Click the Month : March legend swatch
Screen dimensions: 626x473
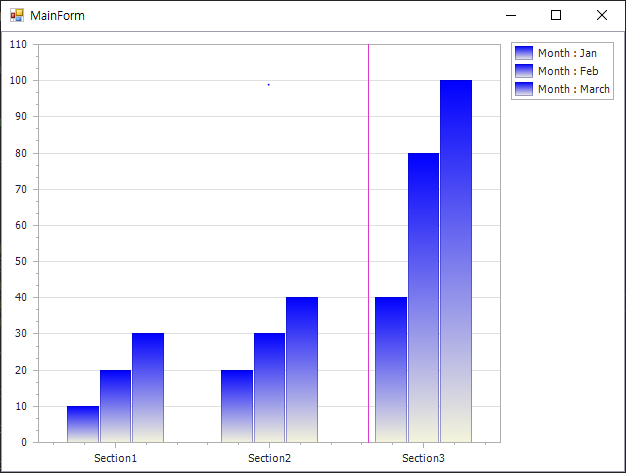pos(524,89)
